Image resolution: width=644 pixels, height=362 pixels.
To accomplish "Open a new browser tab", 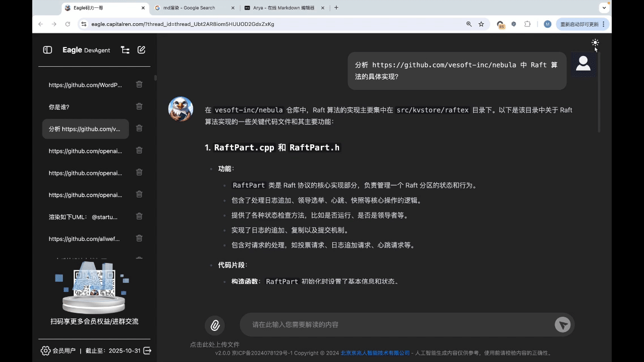I will pos(336,8).
